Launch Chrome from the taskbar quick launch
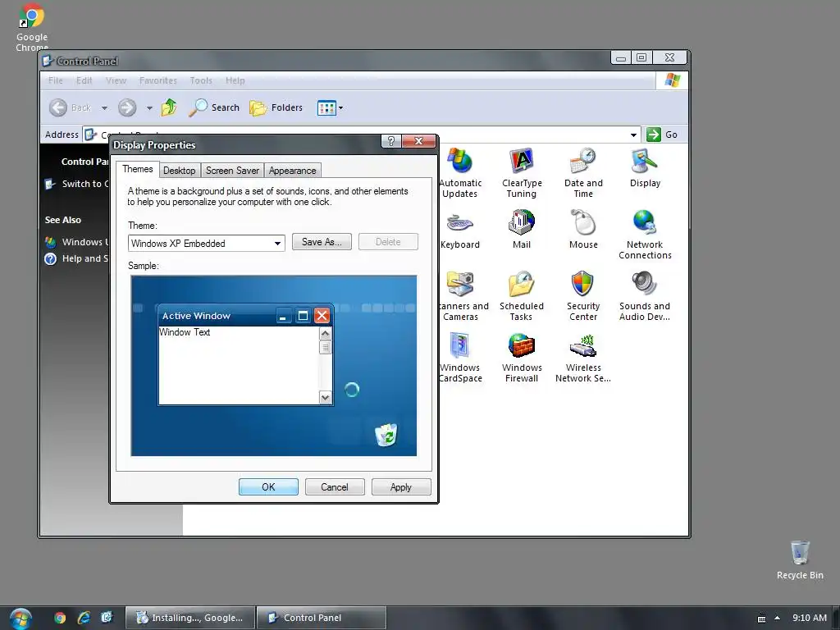Viewport: 840px width, 630px height. [60, 618]
